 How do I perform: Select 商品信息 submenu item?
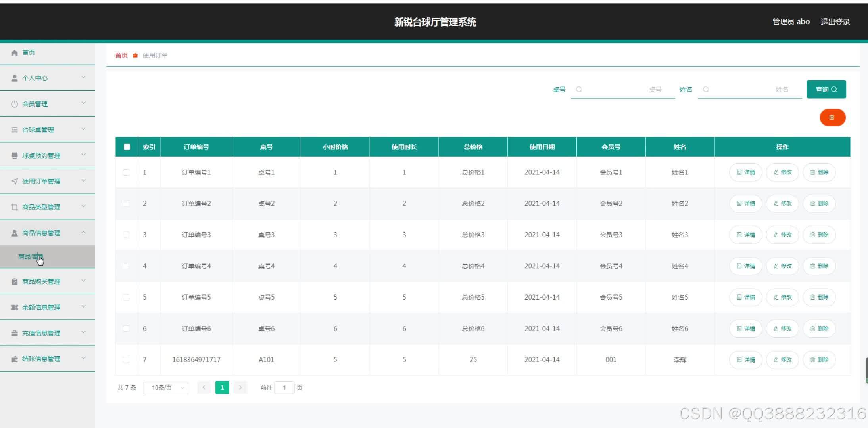tap(31, 256)
